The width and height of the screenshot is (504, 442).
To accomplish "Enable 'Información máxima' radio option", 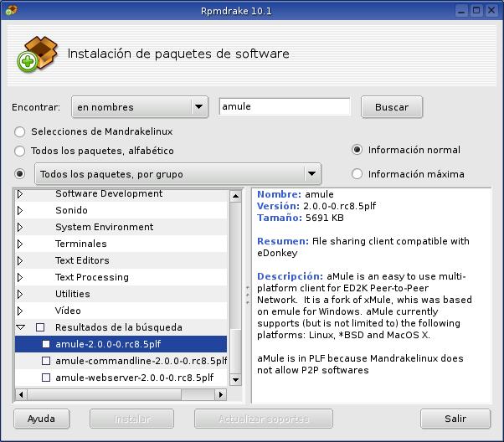I will [x=357, y=174].
